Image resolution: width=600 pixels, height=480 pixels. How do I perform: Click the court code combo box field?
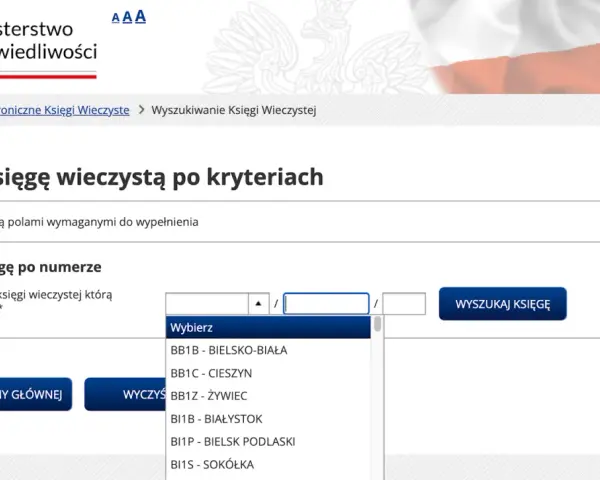pyautogui.click(x=207, y=304)
